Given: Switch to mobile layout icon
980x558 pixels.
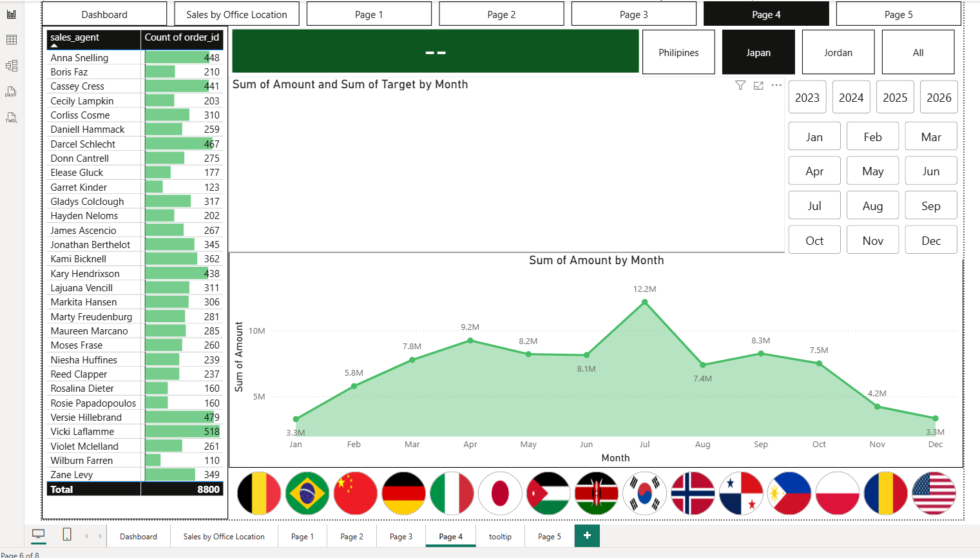Looking at the screenshot, I should click(x=67, y=535).
